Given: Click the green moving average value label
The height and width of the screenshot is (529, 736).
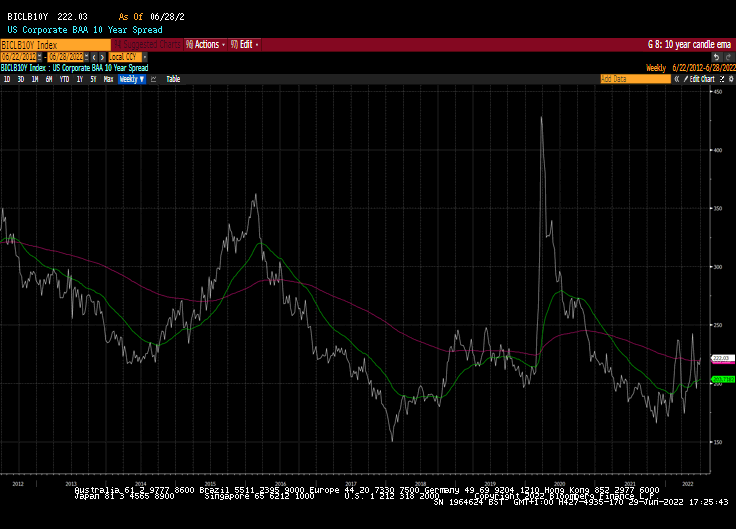Looking at the screenshot, I should point(723,379).
